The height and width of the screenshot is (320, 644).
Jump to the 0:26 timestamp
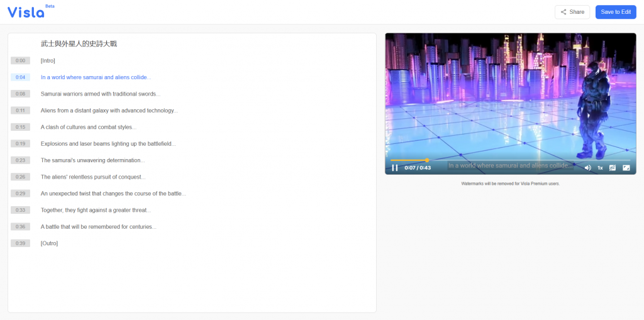pyautogui.click(x=21, y=177)
